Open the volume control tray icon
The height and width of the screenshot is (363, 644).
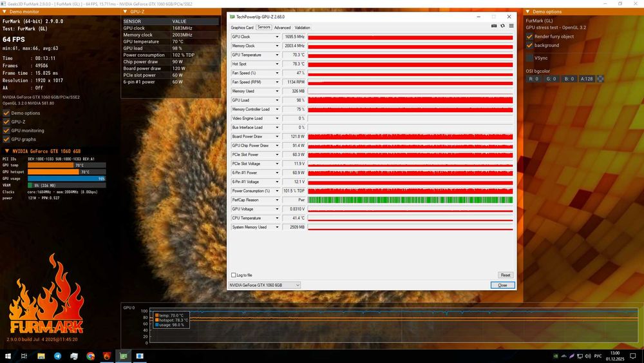point(588,356)
